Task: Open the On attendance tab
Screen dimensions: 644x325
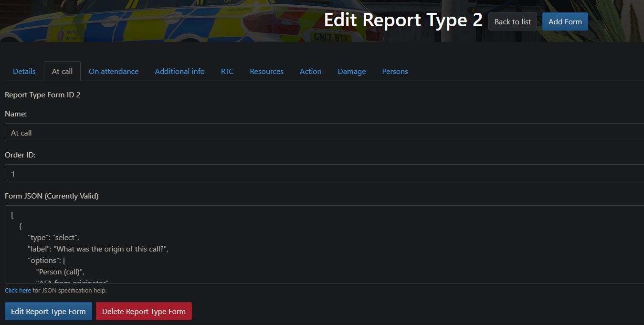Action: click(x=114, y=72)
